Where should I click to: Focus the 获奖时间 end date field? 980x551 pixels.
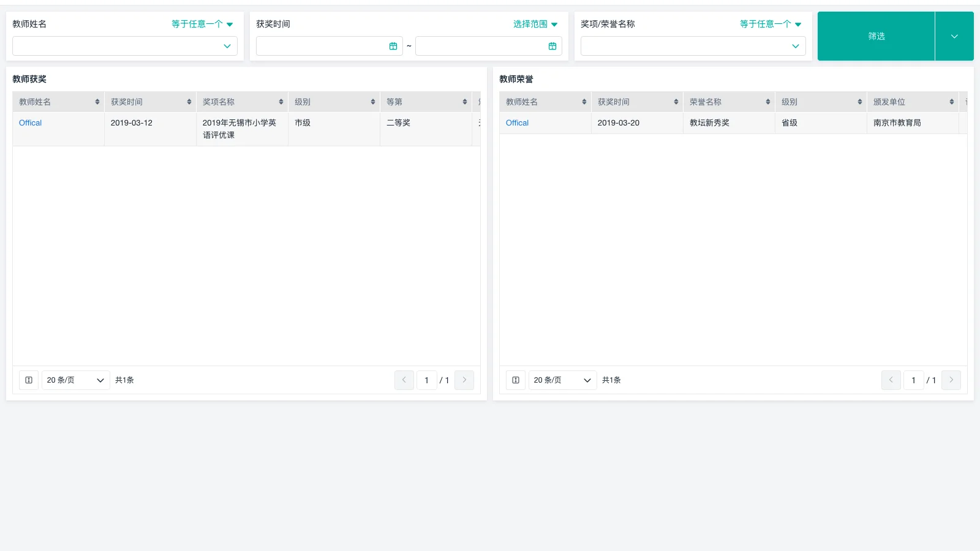click(x=489, y=46)
